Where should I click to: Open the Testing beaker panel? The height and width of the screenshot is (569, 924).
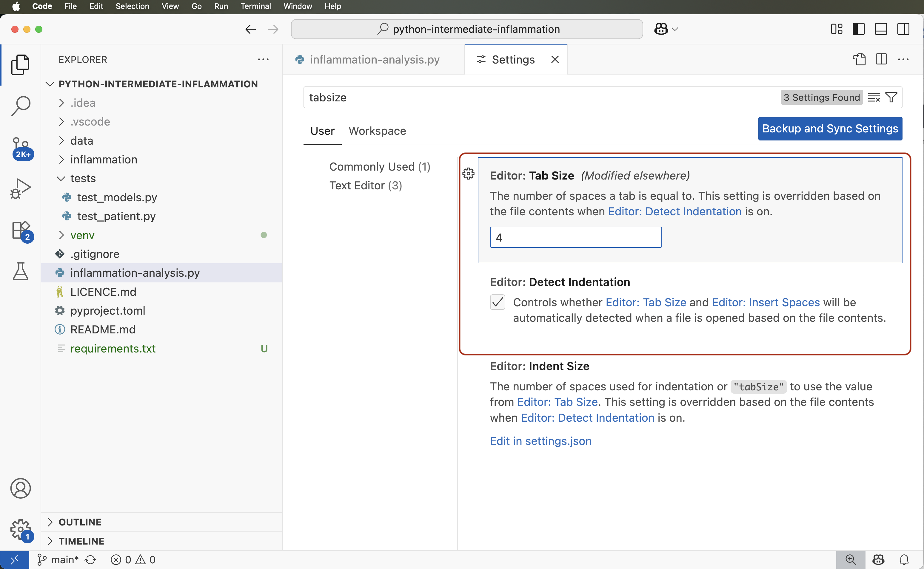pyautogui.click(x=21, y=272)
